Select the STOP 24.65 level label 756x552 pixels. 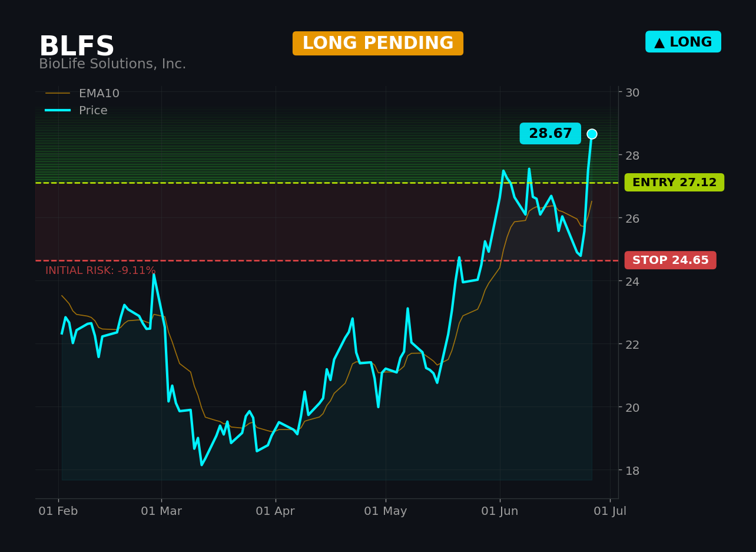click(x=671, y=260)
